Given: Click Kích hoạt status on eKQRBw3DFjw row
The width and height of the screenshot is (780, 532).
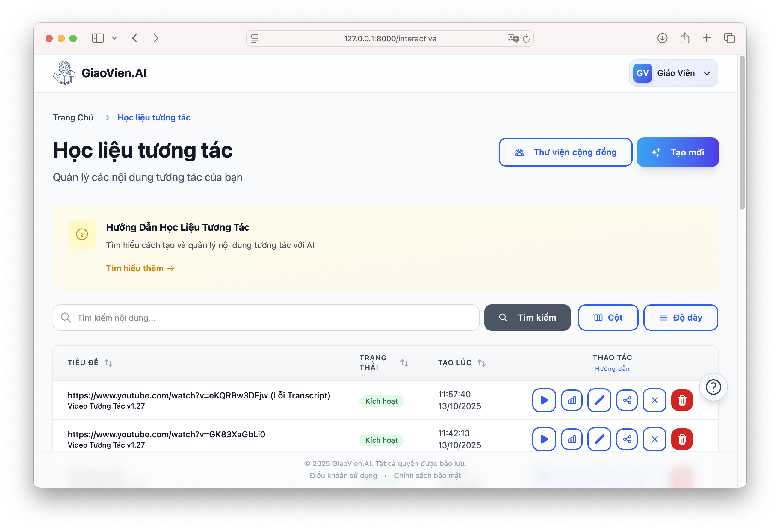Looking at the screenshot, I should coord(381,401).
